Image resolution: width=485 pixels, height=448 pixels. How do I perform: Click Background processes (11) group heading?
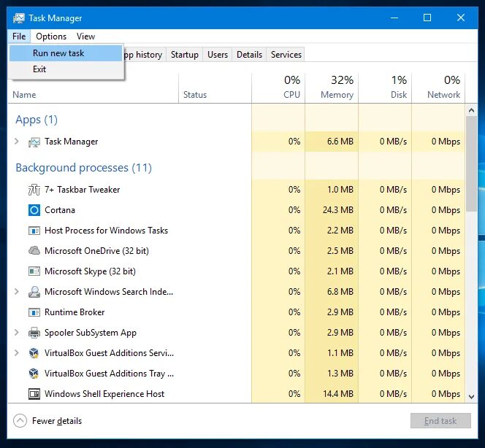point(83,168)
